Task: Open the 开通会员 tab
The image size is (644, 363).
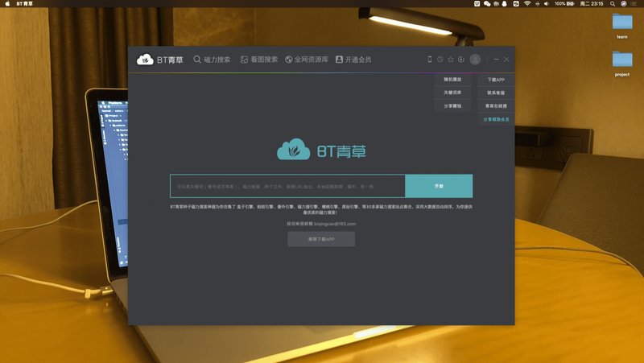Action: coord(353,60)
